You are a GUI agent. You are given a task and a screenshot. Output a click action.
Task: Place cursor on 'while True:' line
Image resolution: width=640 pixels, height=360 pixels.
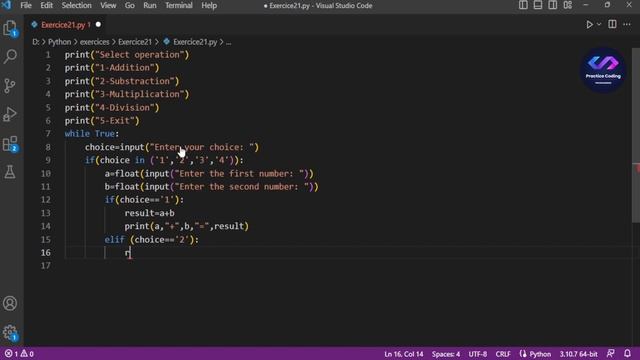[x=92, y=133]
